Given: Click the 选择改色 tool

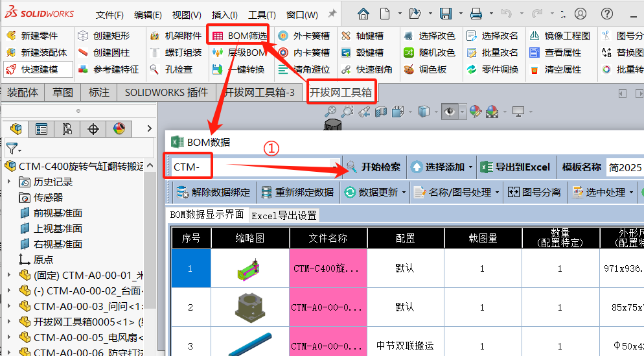Looking at the screenshot, I should point(430,36).
